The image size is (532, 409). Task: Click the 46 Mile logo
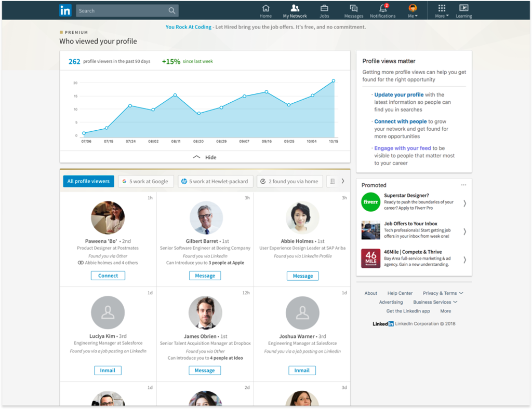(370, 258)
